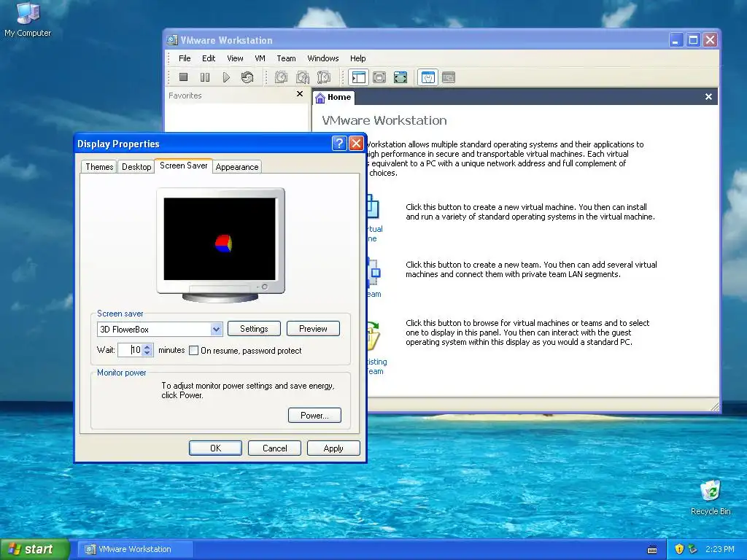Screen dimensions: 747x560
Task: Click the VMware window resize grip
Action: tap(715, 405)
